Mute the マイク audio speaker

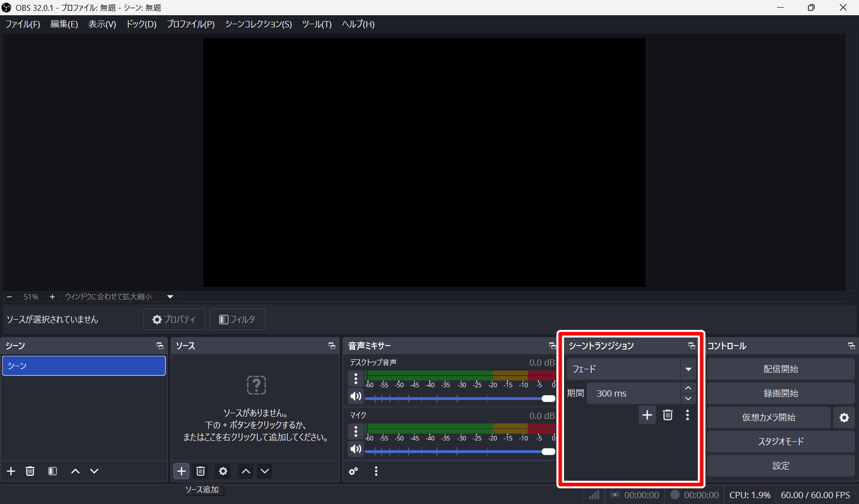(x=356, y=449)
